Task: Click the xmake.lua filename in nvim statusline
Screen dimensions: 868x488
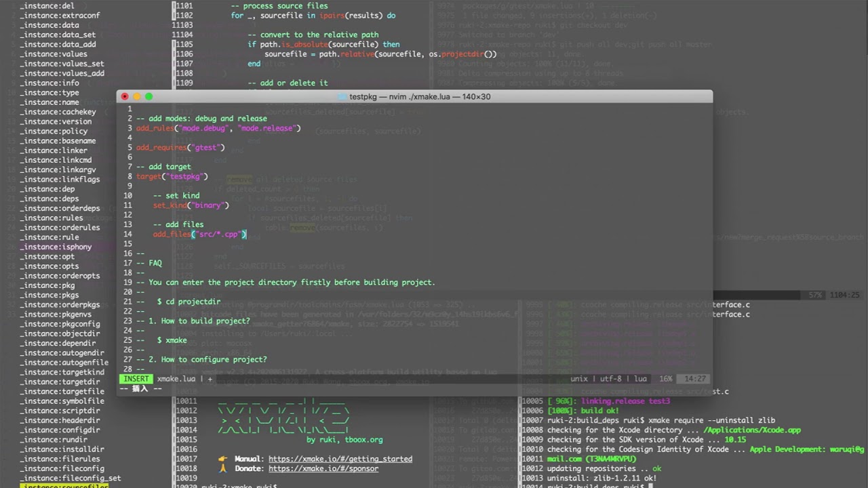Action: (176, 379)
